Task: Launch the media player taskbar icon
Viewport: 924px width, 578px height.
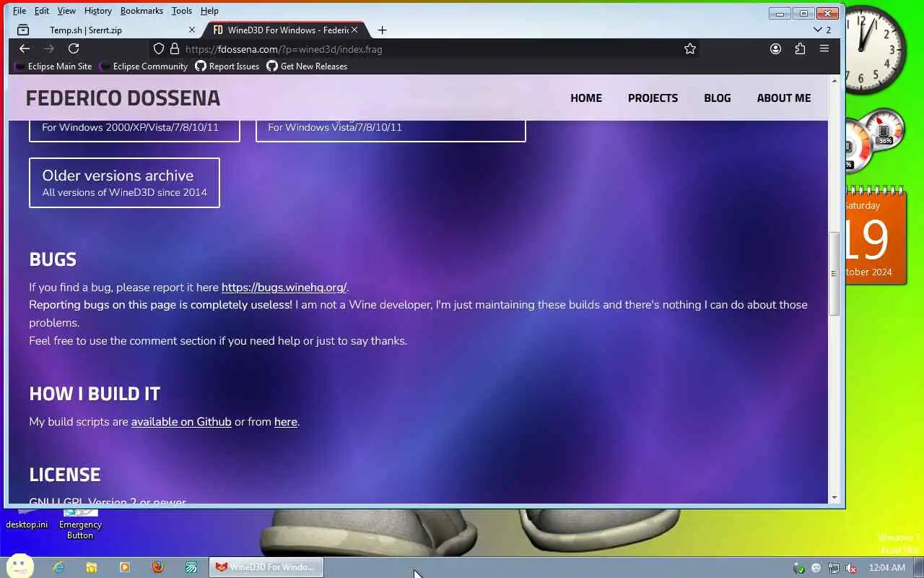Action: click(x=125, y=567)
